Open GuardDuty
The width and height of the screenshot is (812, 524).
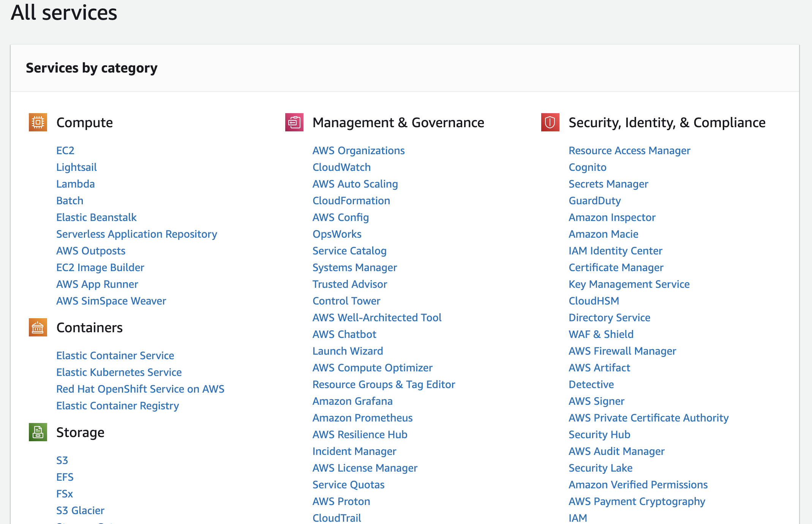[x=594, y=200]
